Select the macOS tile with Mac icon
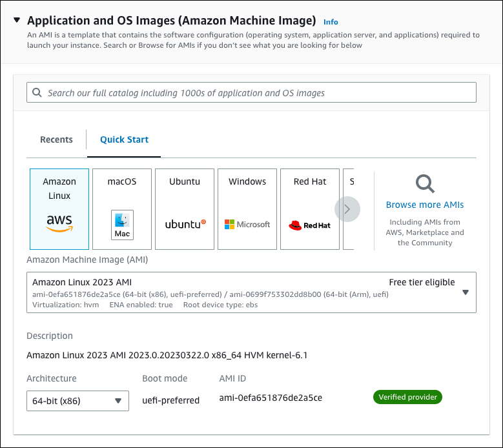This screenshot has height=448, width=503. [122, 209]
